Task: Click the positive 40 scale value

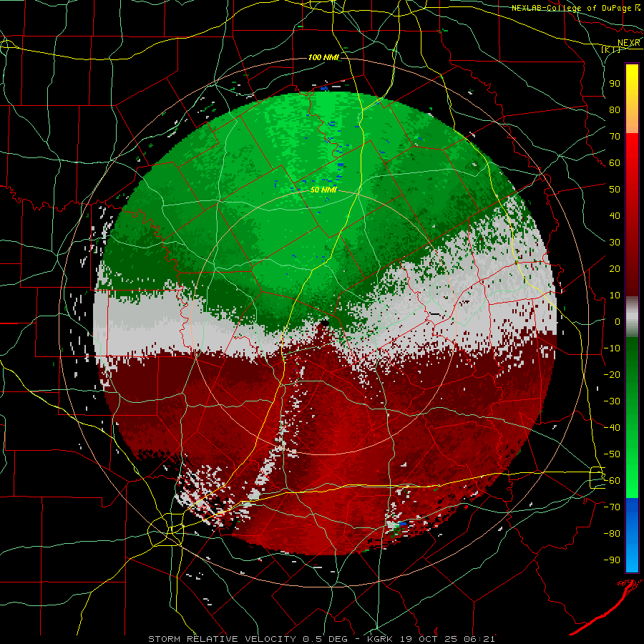Action: pyautogui.click(x=615, y=215)
